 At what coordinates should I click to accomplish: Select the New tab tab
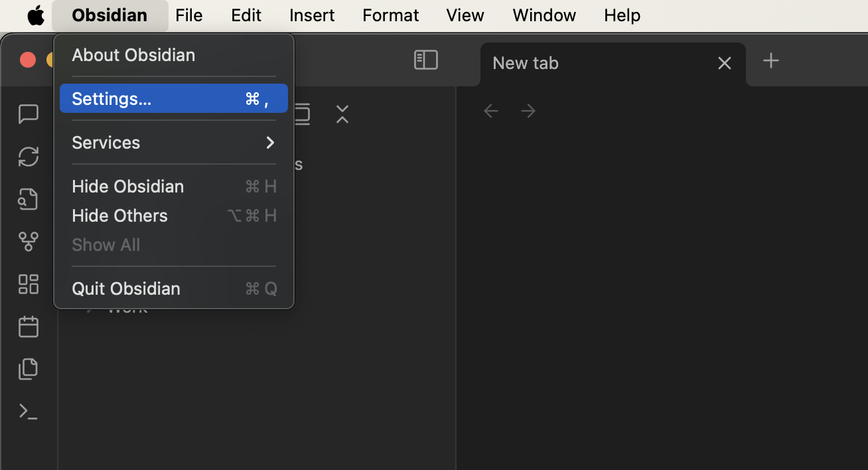613,64
